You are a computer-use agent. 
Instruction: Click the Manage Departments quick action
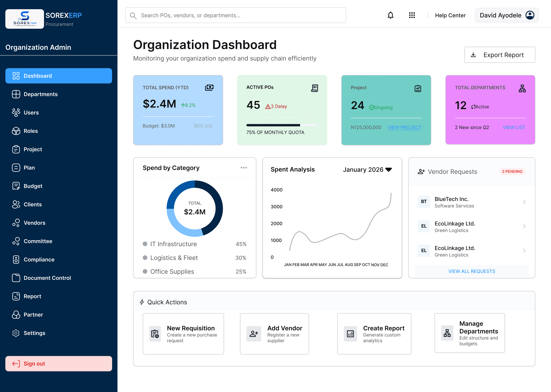[469, 333]
